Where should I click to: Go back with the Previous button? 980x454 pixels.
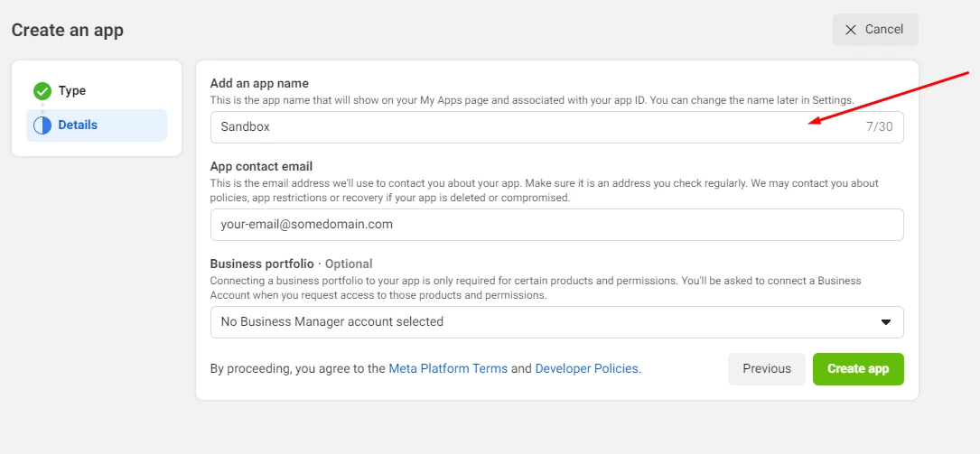[x=766, y=369]
